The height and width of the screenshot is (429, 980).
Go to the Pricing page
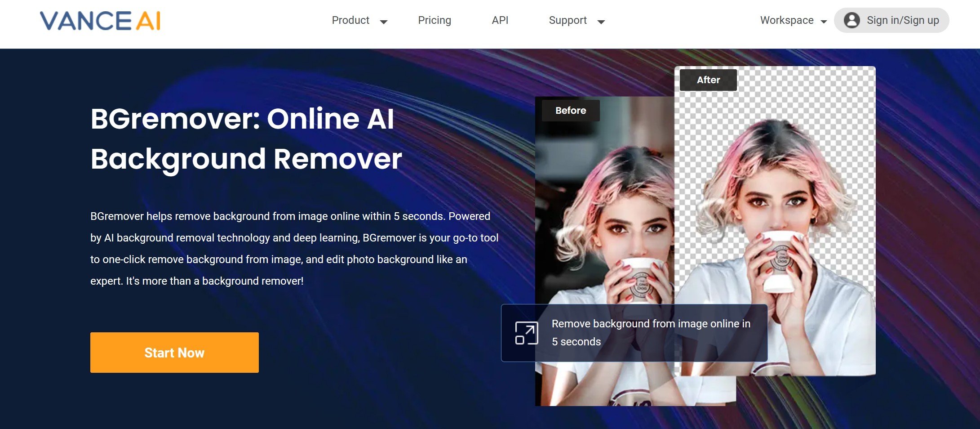coord(435,20)
